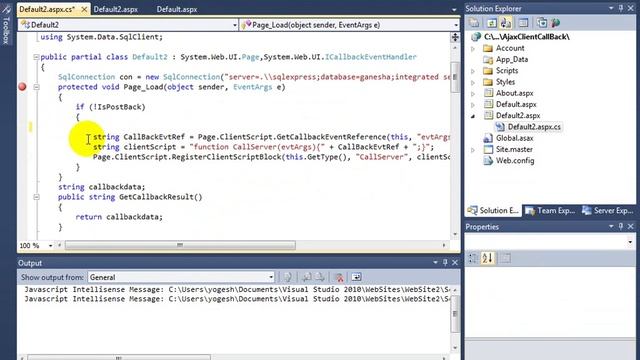Collapse the Page_Load method outlining region
Viewport: 640px width, 360px height.
click(x=36, y=87)
